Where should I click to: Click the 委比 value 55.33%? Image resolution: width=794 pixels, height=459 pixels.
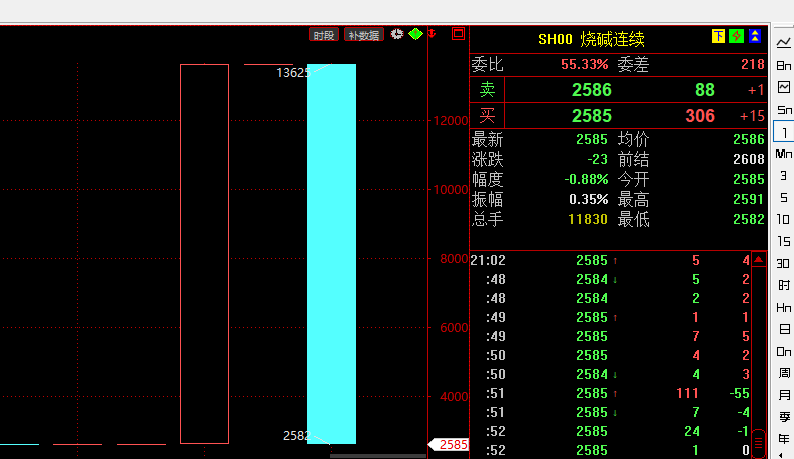(x=584, y=64)
